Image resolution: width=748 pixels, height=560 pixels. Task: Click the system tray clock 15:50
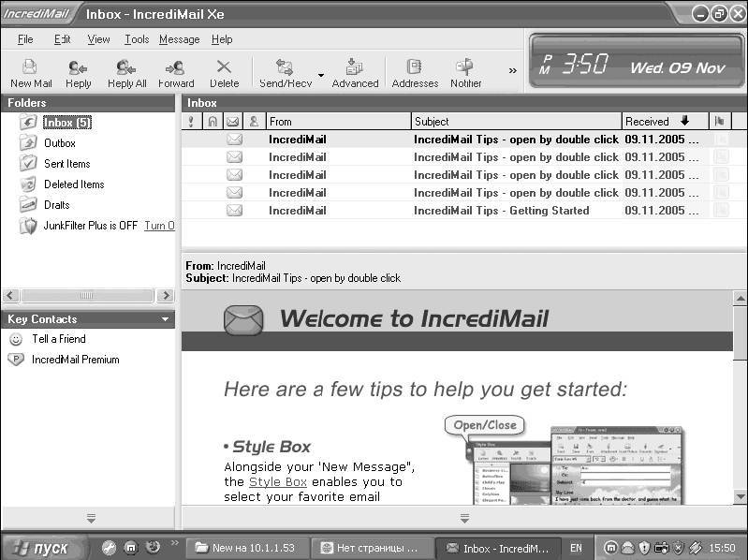click(x=722, y=548)
